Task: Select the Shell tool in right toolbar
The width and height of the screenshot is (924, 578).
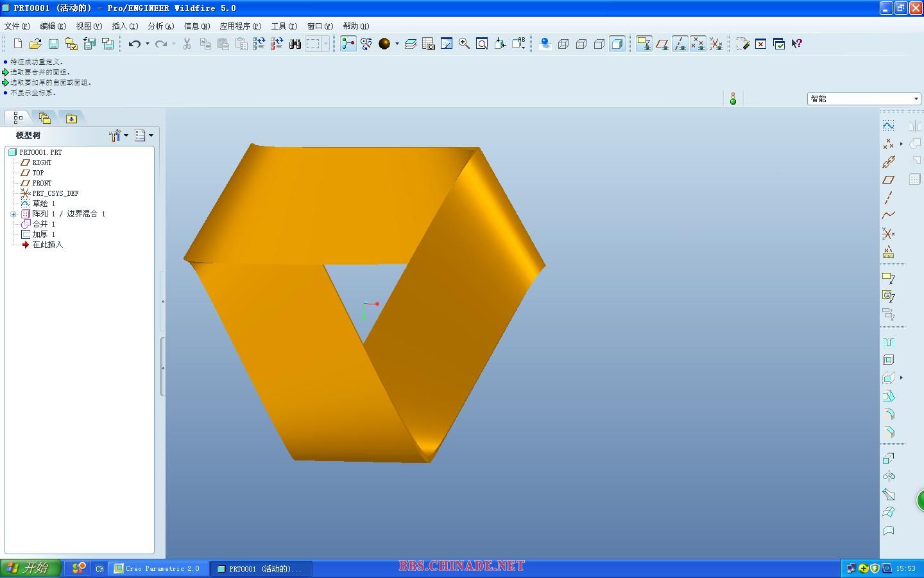Action: tap(888, 360)
